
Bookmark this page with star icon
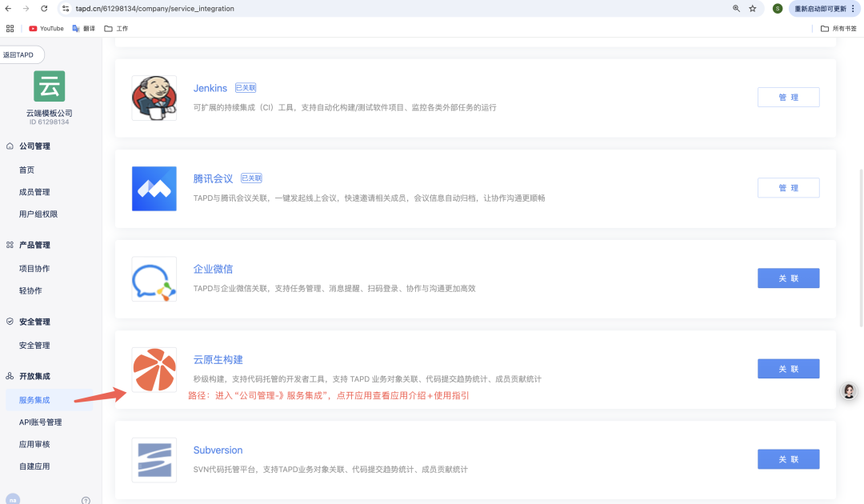click(753, 8)
